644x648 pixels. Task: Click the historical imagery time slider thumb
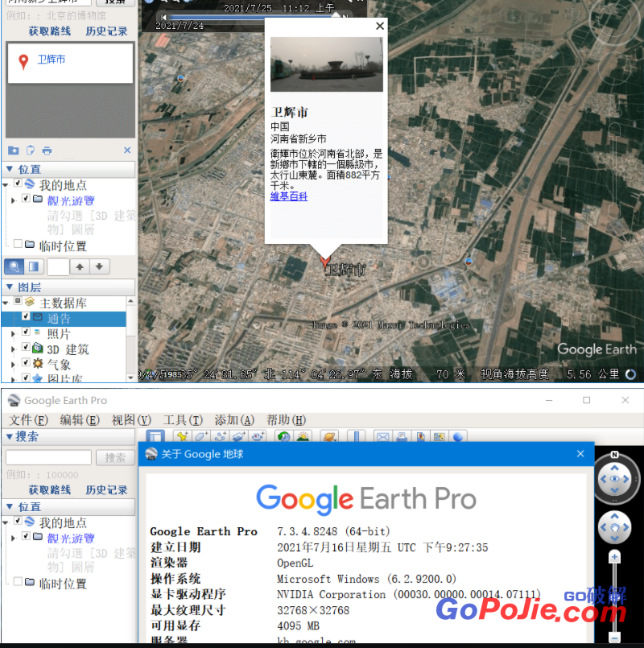click(x=336, y=16)
